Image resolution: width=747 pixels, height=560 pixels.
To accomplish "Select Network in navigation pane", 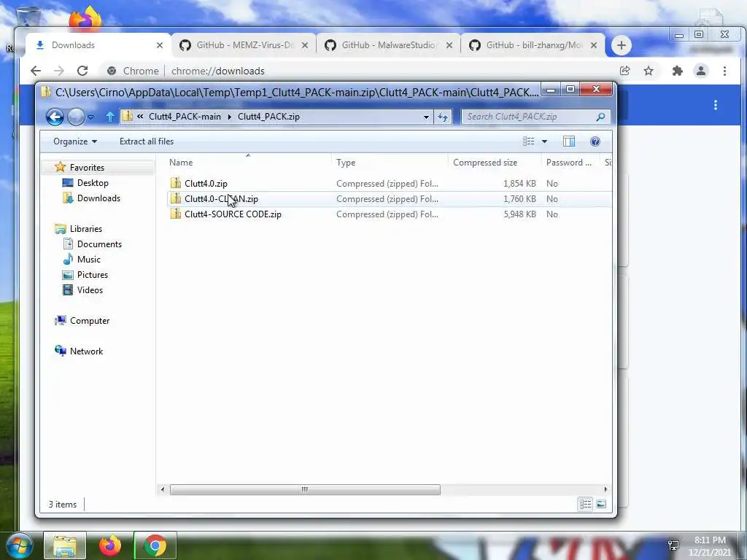I will (86, 351).
